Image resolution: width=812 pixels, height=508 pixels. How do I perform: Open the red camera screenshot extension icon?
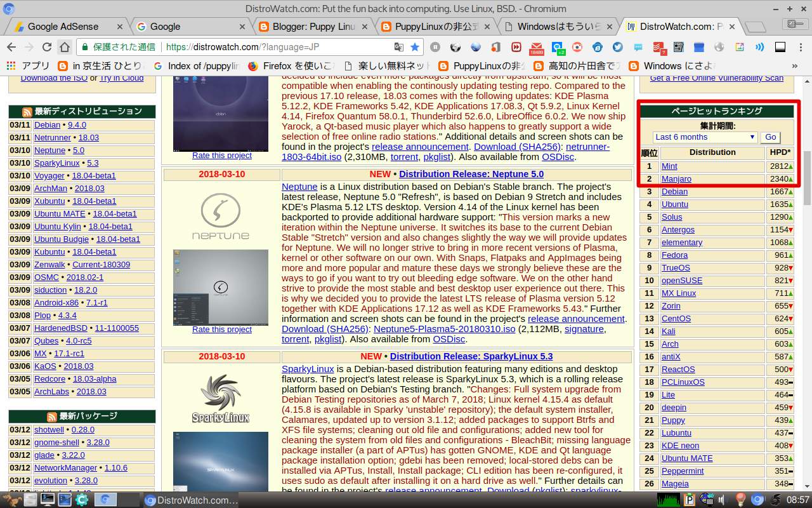[x=577, y=47]
